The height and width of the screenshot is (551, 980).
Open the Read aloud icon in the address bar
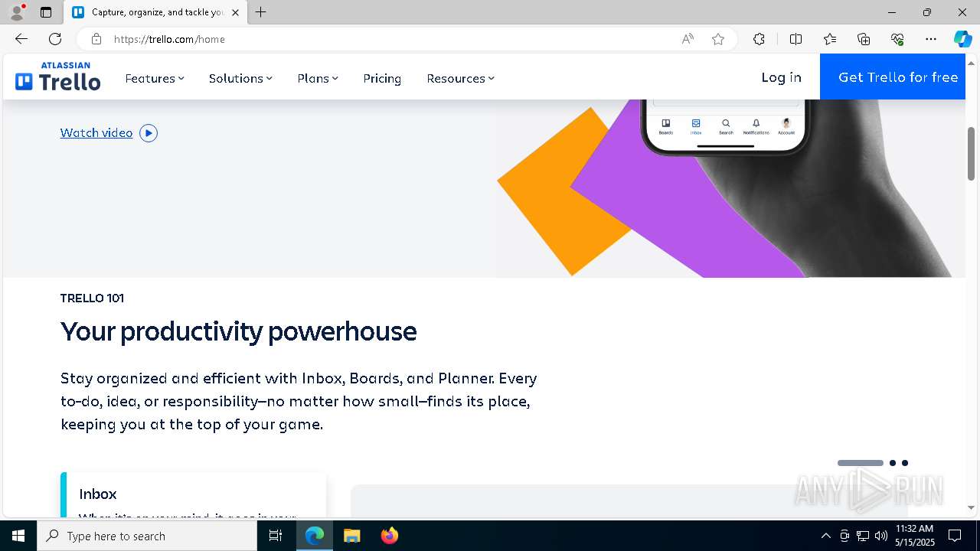pyautogui.click(x=688, y=39)
